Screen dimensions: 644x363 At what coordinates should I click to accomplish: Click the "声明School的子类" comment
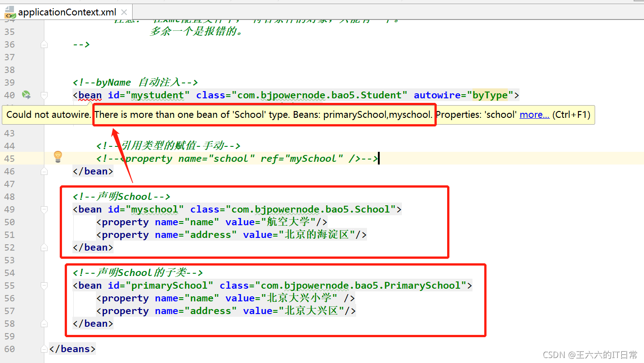(138, 273)
